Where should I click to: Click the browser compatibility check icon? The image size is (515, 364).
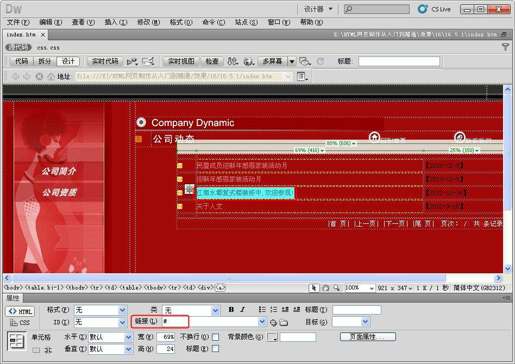[232, 61]
